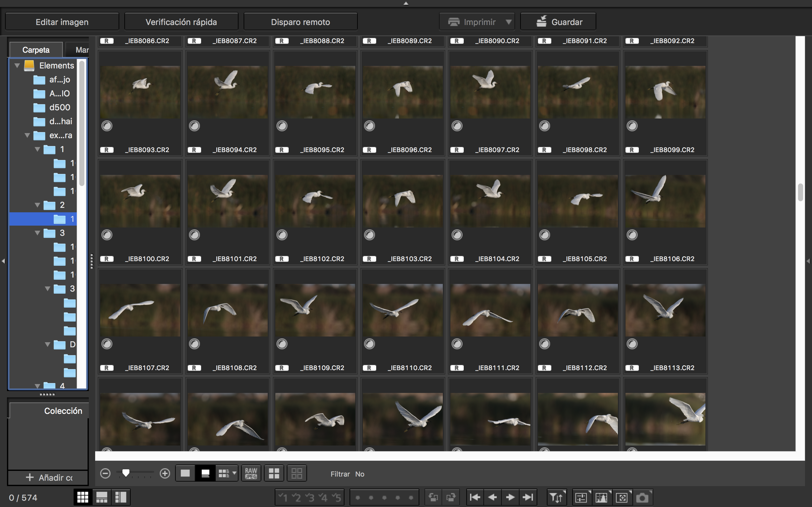Viewport: 812px width, 507px height.
Task: Collapse the Elements folder tree
Action: tap(17, 65)
